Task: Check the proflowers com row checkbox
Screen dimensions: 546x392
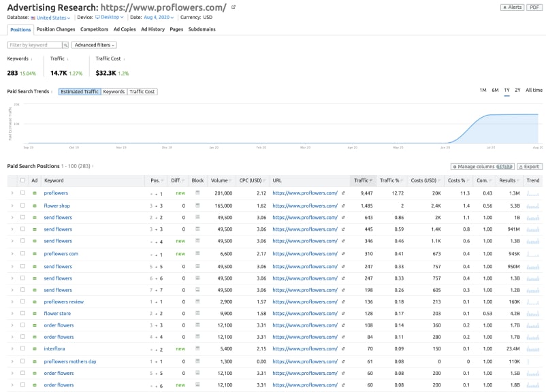Action: [x=22, y=253]
